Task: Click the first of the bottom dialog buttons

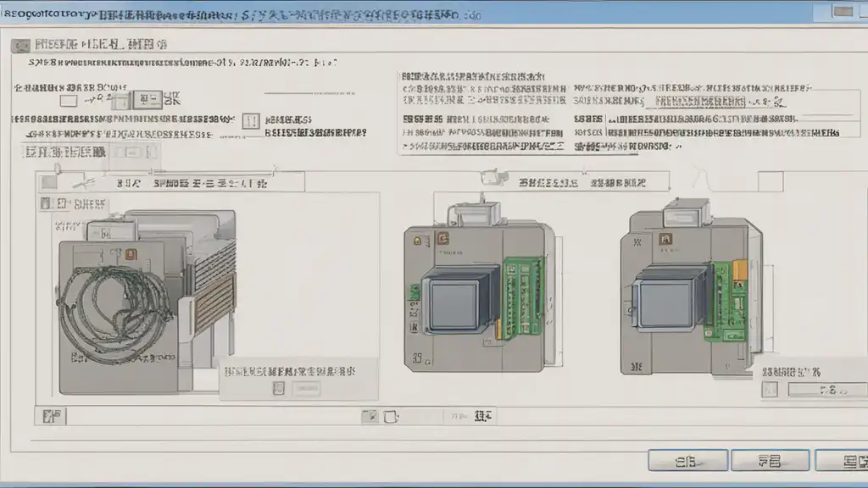Action: (x=687, y=460)
